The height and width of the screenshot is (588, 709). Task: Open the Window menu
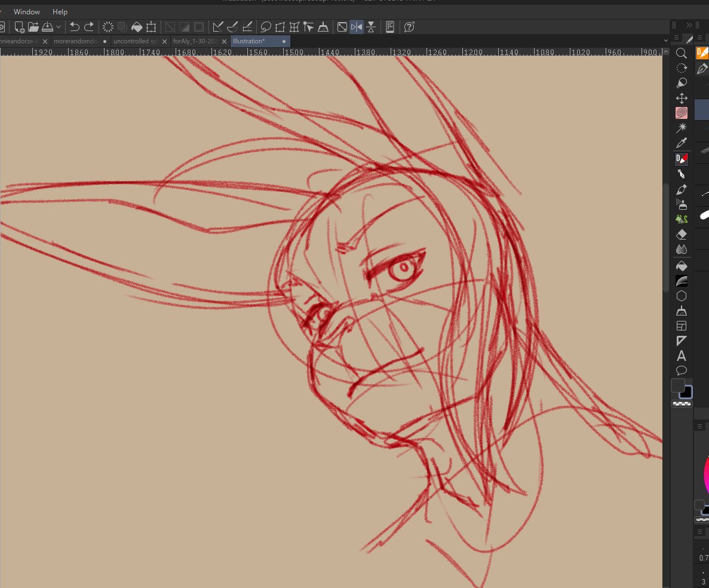[x=27, y=12]
